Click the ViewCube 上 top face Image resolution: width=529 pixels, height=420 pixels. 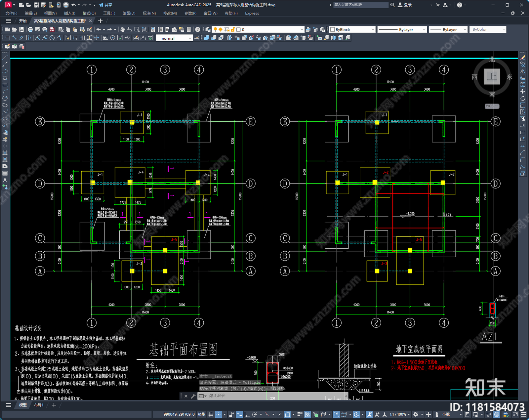click(x=492, y=77)
